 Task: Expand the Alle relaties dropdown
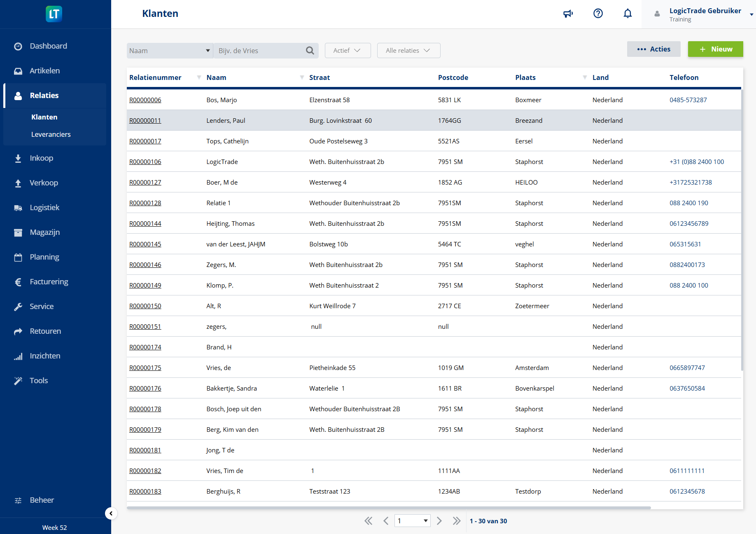(x=408, y=50)
